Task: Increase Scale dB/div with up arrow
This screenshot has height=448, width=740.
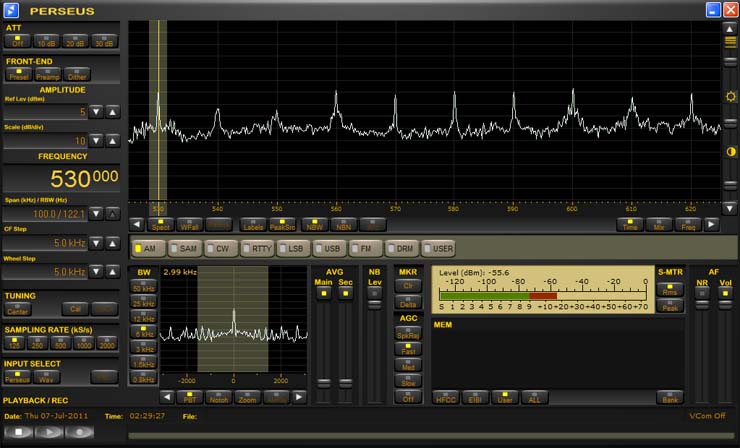Action: [x=112, y=141]
